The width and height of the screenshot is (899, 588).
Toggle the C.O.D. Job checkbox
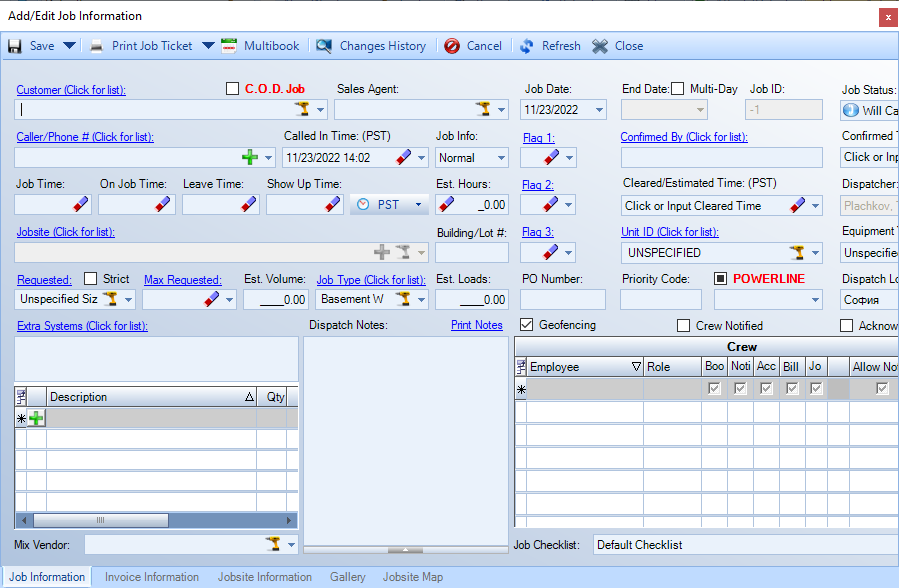click(232, 89)
